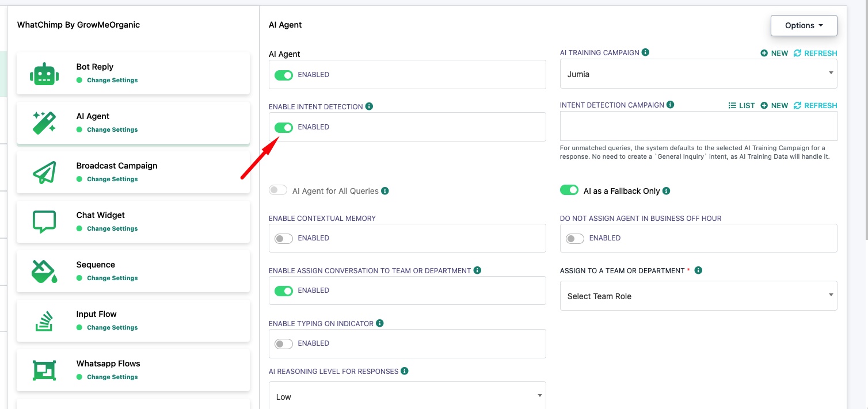Click the Input Flow stack icon
The width and height of the screenshot is (868, 409).
click(44, 321)
